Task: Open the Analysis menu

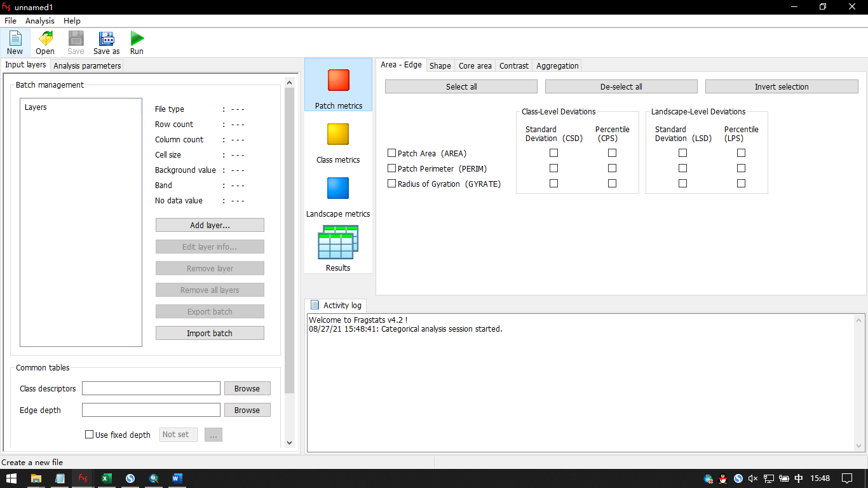Action: coord(40,21)
